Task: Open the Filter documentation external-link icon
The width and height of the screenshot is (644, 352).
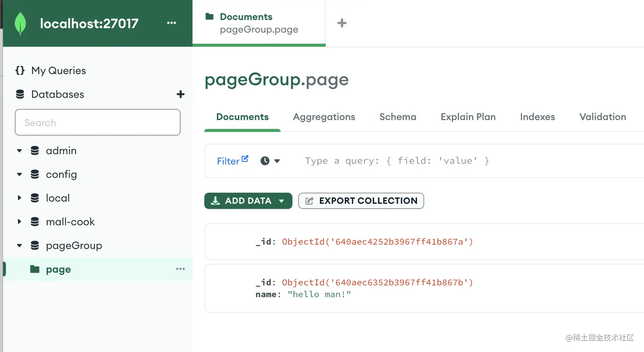Action: click(x=245, y=159)
